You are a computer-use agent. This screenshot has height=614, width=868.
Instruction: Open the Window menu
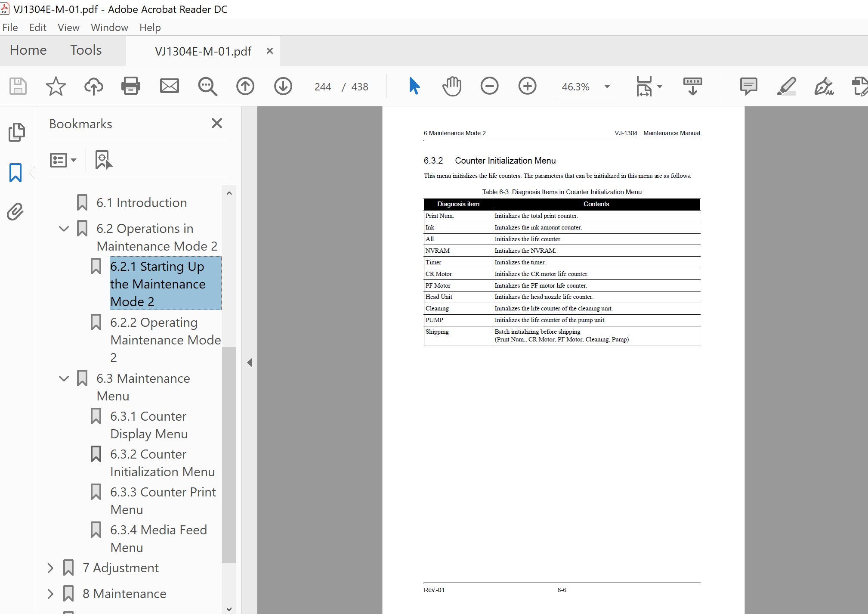[x=109, y=28]
